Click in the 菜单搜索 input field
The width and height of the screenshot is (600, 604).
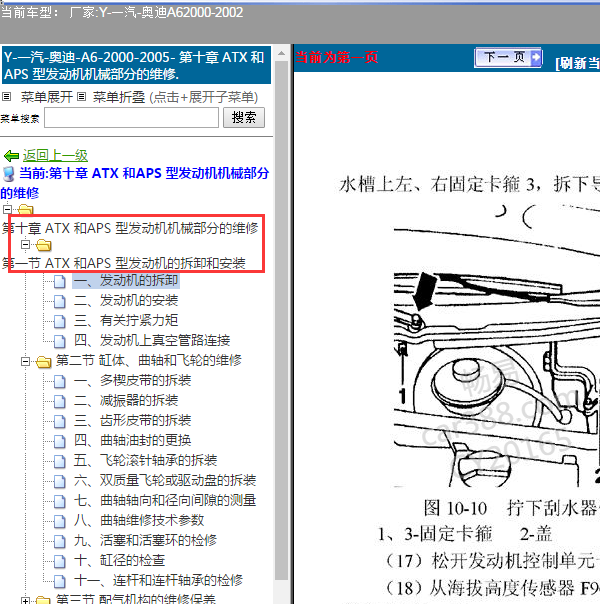131,117
